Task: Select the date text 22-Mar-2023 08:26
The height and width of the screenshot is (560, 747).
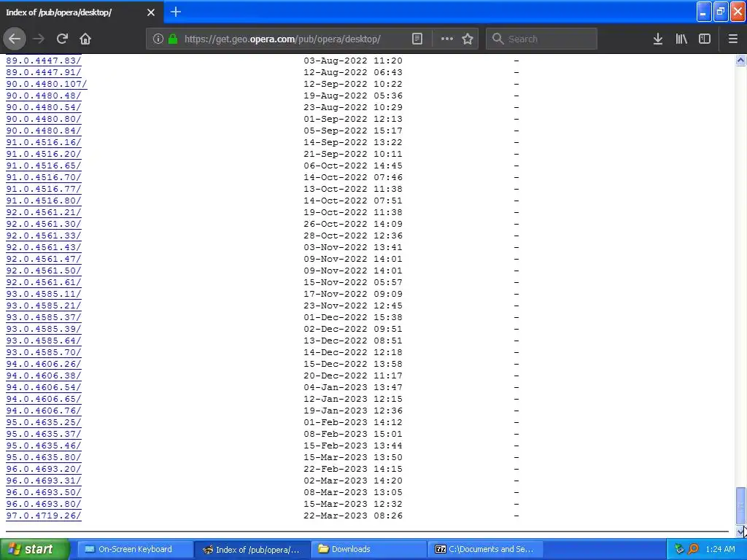Action: (353, 516)
